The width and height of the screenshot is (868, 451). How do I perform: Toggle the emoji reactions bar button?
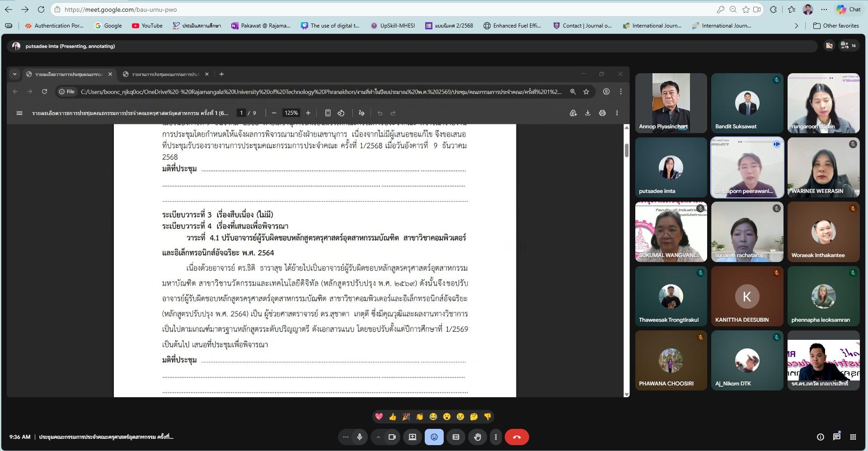[x=434, y=437]
